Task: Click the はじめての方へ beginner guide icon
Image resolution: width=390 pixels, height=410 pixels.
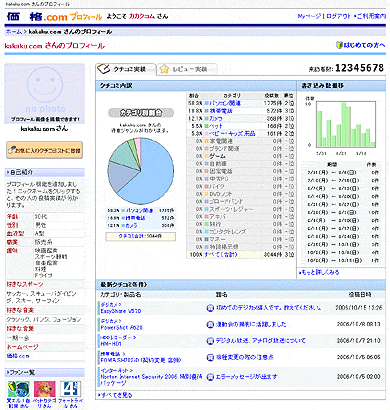Action: click(x=339, y=45)
